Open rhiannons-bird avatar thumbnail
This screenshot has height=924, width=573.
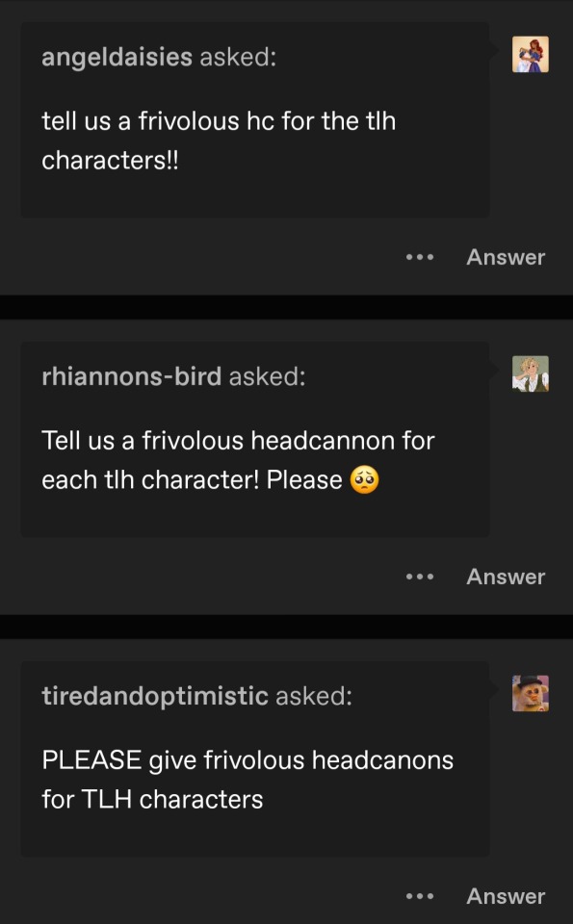coord(531,373)
